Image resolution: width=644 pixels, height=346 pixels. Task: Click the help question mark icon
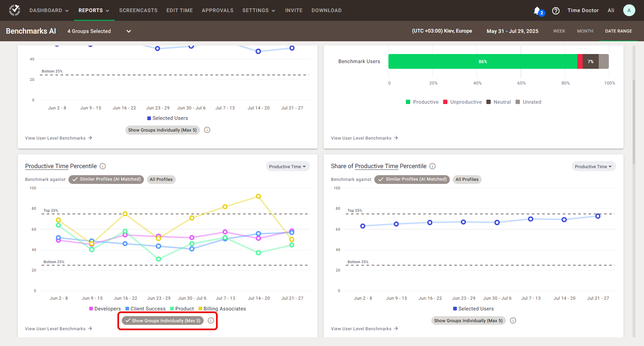coord(556,10)
